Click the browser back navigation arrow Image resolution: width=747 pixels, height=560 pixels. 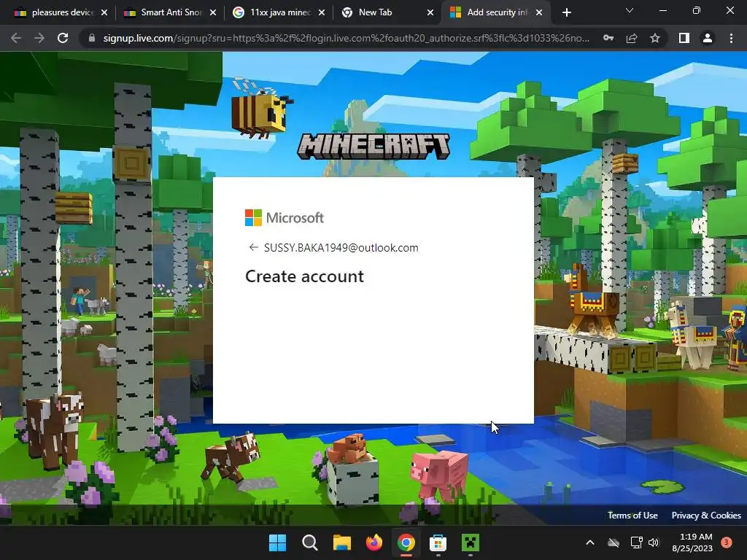(16, 38)
